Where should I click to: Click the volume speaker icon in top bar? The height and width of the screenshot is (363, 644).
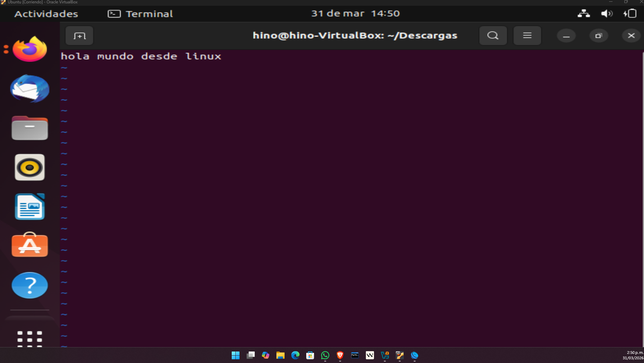point(606,14)
